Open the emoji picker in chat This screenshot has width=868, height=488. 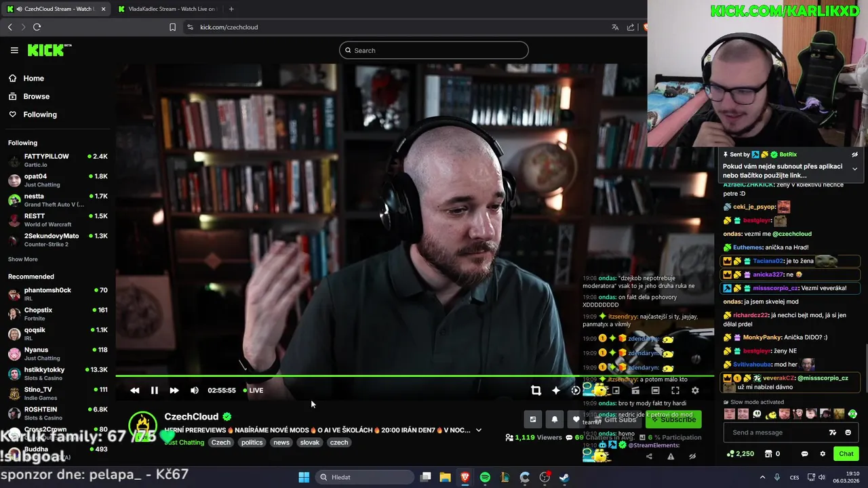point(848,432)
